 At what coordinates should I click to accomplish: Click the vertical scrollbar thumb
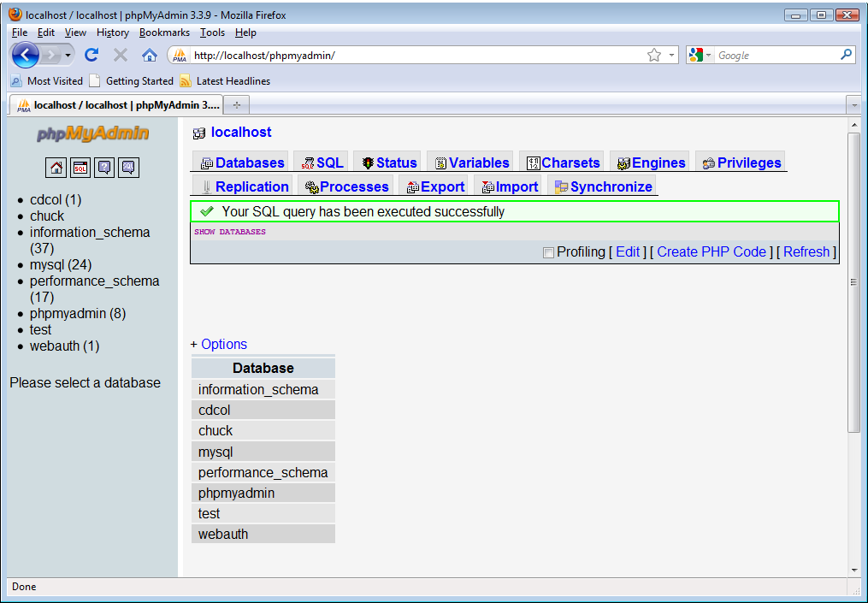(853, 282)
